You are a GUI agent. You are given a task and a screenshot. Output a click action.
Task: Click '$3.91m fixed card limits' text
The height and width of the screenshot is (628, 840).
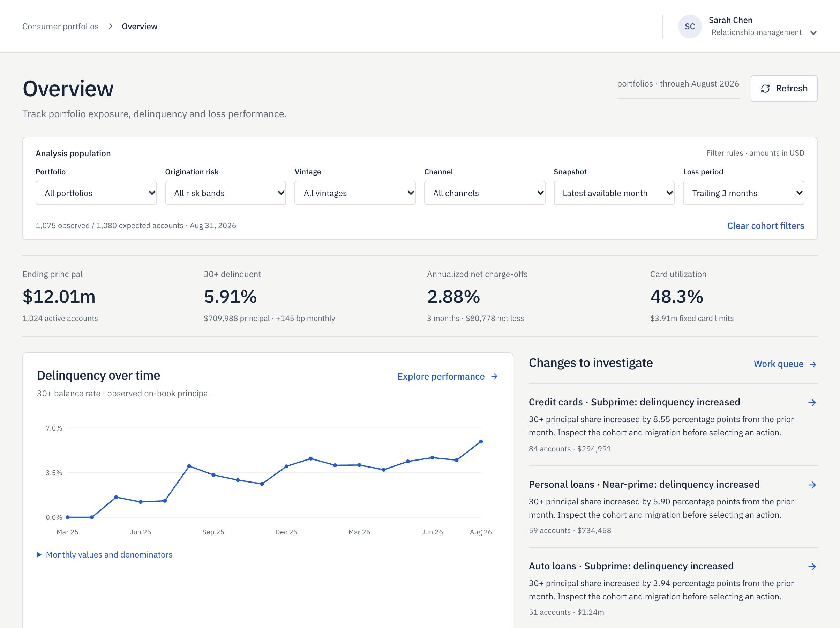tap(691, 319)
